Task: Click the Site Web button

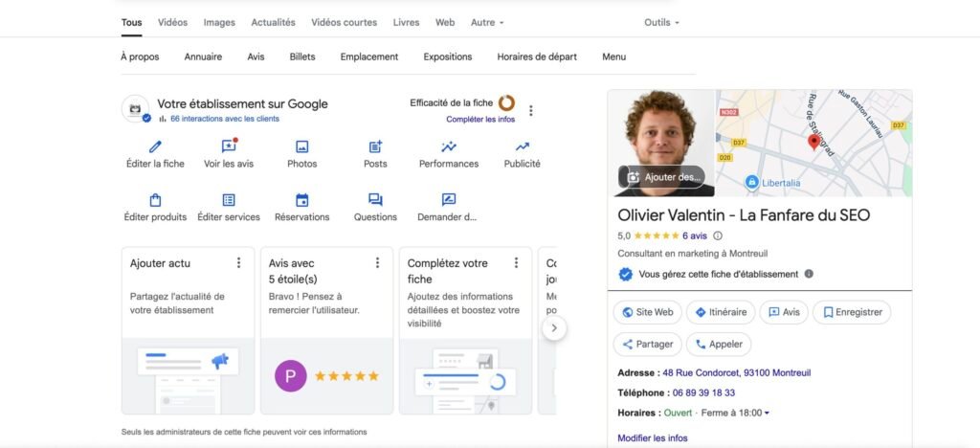Action: click(x=648, y=312)
